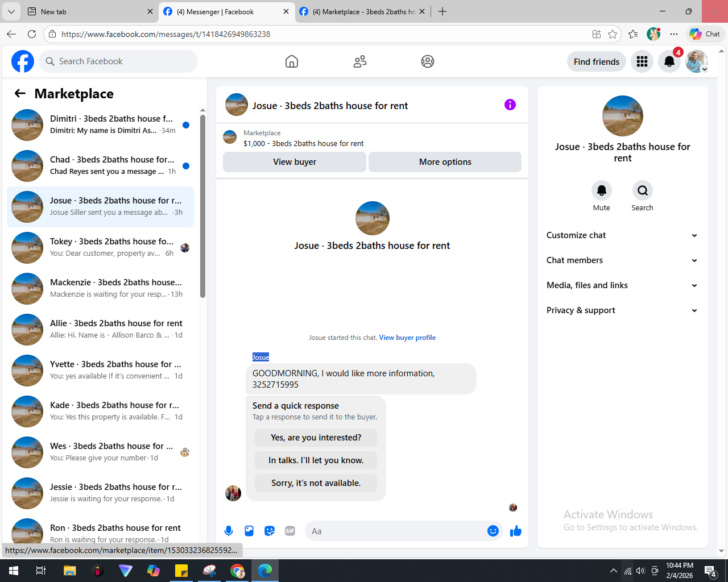Click the Find friends button
The height and width of the screenshot is (582, 728).
click(x=597, y=61)
